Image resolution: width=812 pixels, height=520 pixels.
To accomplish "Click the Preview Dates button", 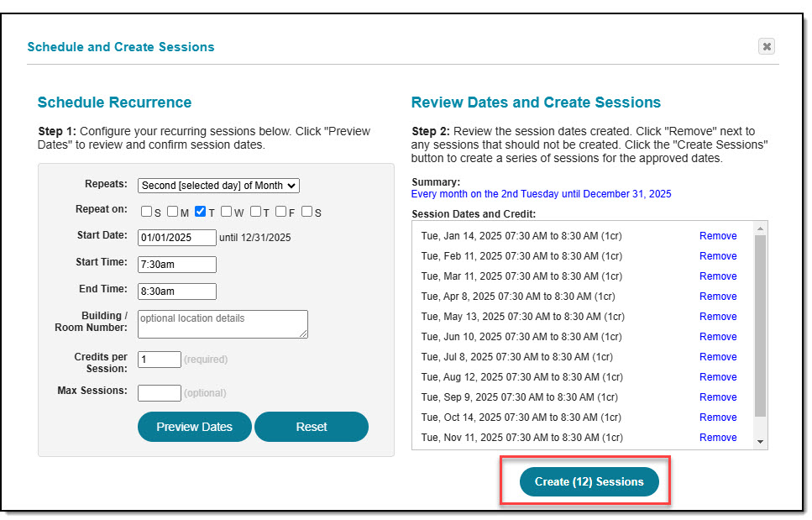I will 195,427.
